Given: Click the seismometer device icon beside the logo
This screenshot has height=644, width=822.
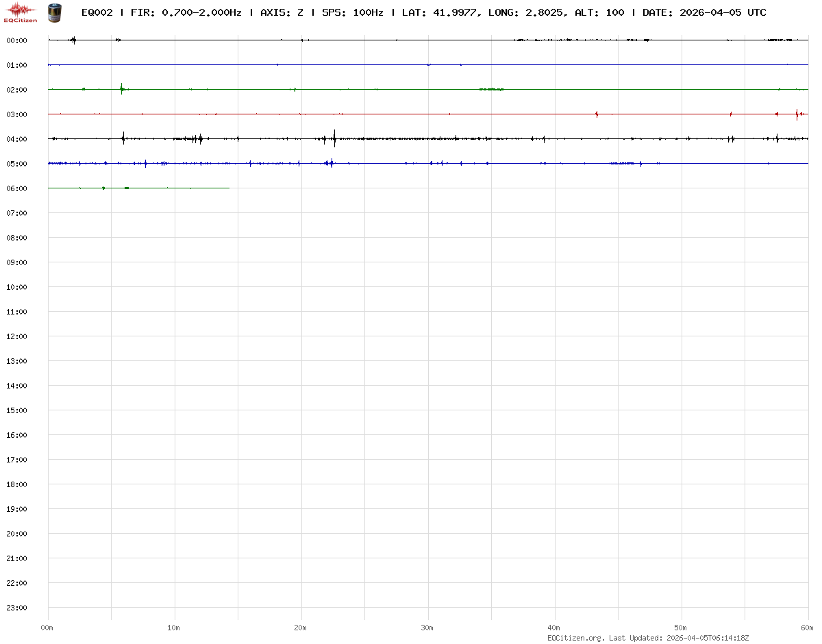Looking at the screenshot, I should 53,12.
